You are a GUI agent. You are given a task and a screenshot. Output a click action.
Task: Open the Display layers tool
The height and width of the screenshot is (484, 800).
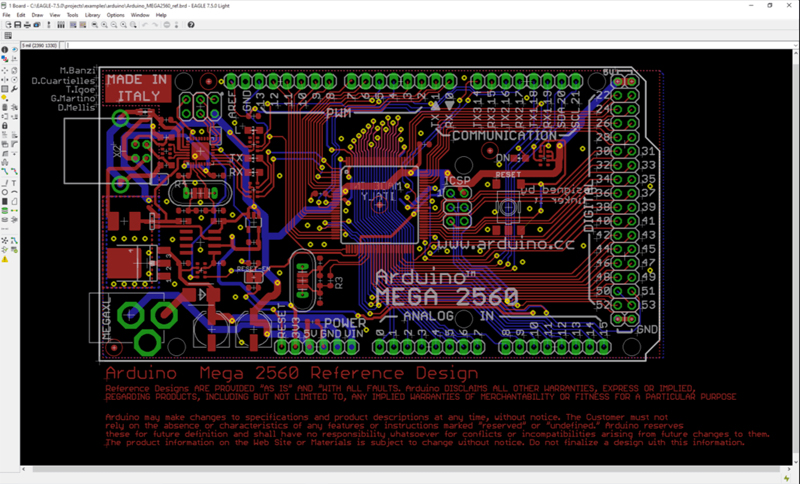click(5, 59)
